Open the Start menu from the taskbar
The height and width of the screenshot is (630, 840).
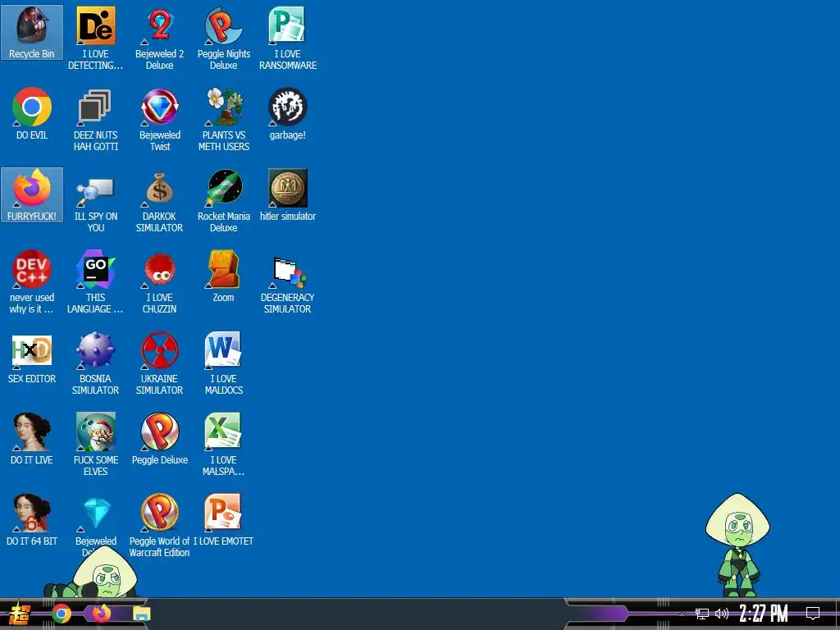(20, 614)
